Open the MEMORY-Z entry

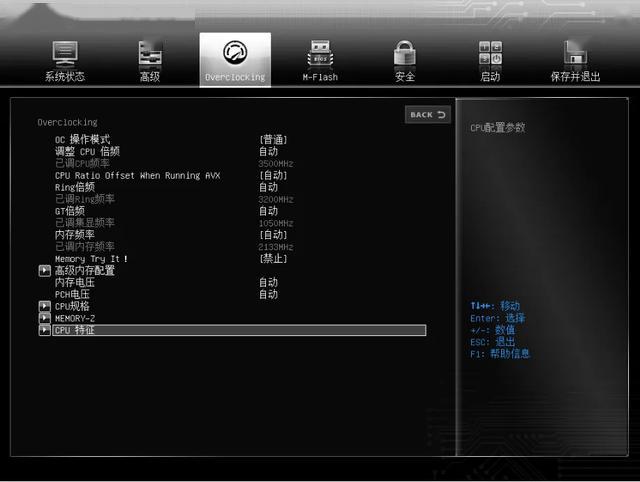tap(75, 318)
